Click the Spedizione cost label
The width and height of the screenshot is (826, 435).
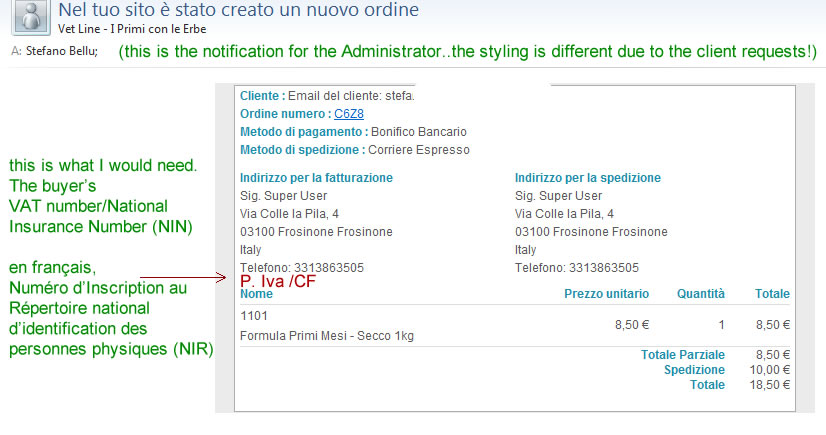(x=694, y=370)
